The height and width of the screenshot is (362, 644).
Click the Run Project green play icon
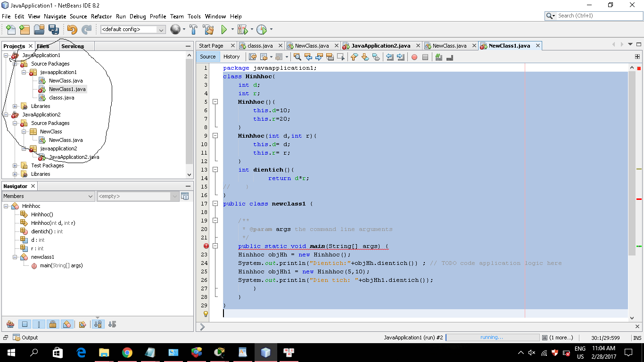coord(224,30)
